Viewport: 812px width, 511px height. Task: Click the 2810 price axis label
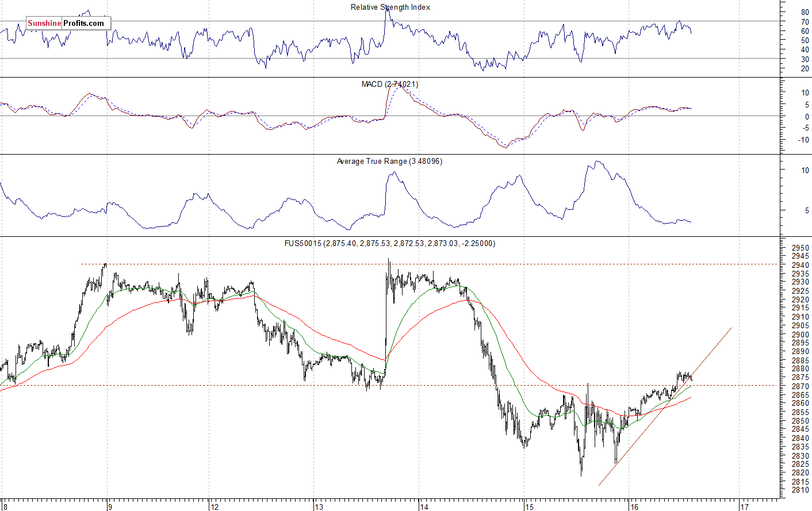(800, 490)
